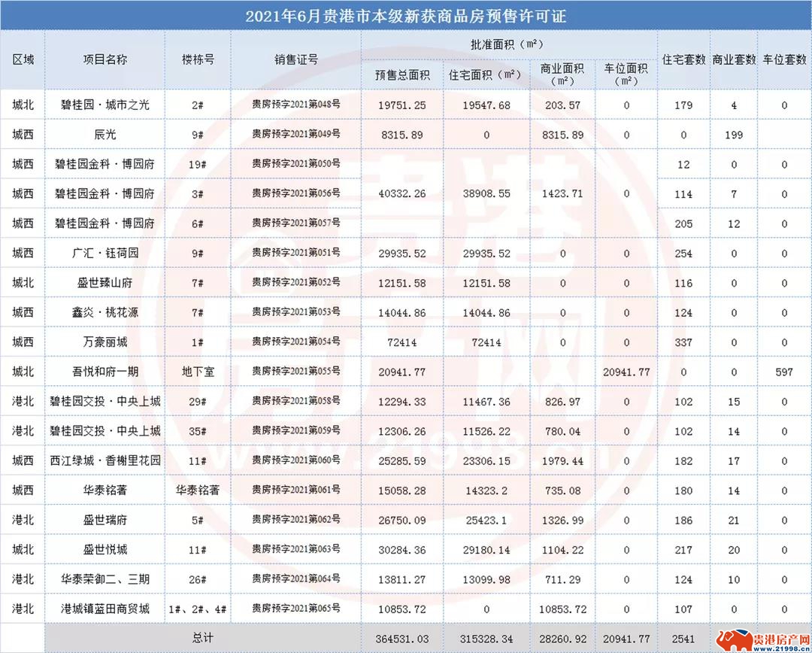
Task: Click the 住宅套数 column header
Action: click(x=683, y=59)
